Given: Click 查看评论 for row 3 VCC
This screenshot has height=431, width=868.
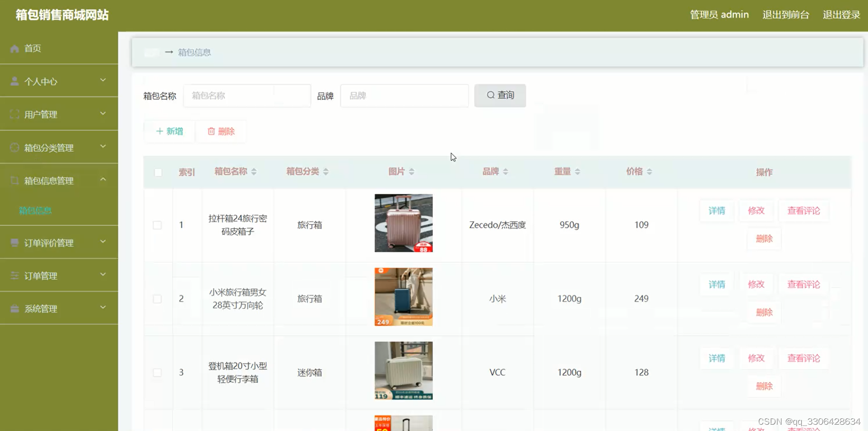Looking at the screenshot, I should pos(803,359).
